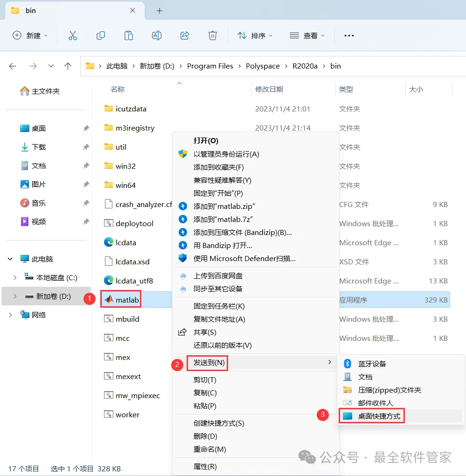The image size is (466, 476).
Task: Expand the 网络 tree node
Action: click(x=10, y=315)
